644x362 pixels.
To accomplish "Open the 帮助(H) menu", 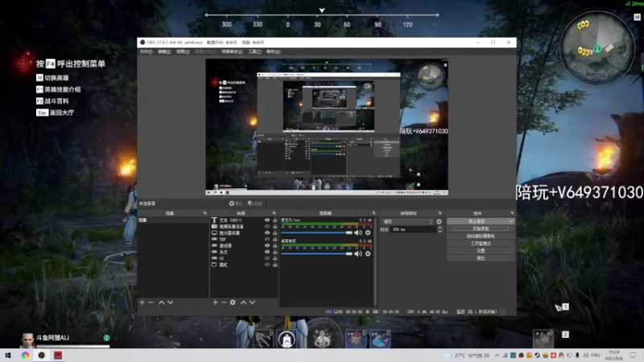I will click(x=273, y=51).
